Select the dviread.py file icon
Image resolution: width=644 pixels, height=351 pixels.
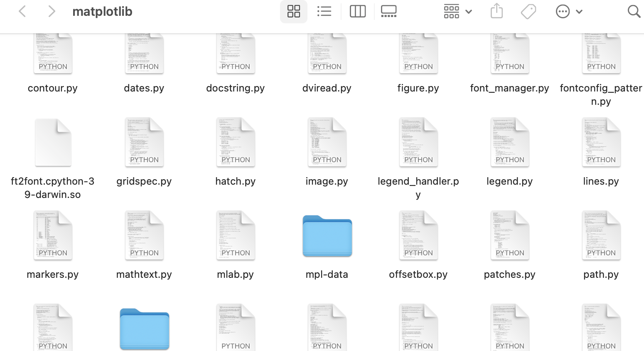pos(327,53)
